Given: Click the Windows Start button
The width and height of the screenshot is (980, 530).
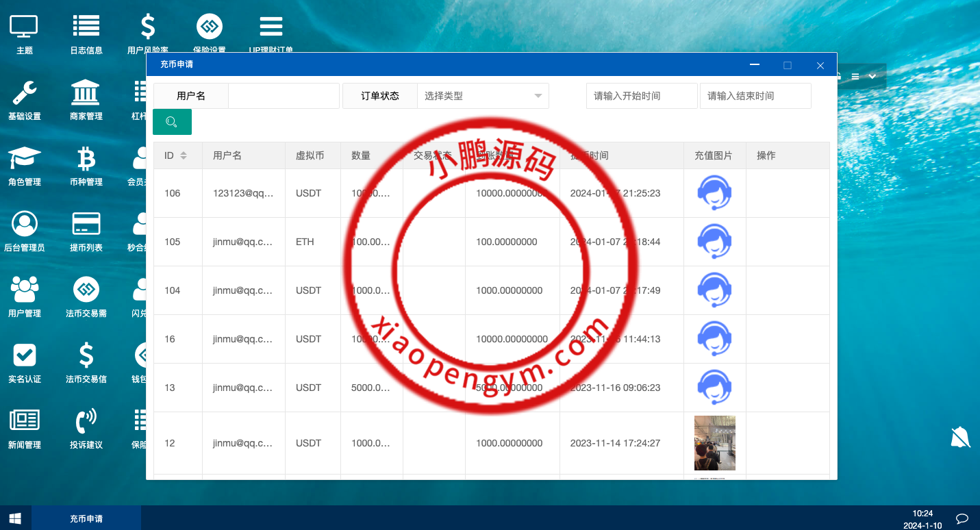Looking at the screenshot, I should 14,518.
